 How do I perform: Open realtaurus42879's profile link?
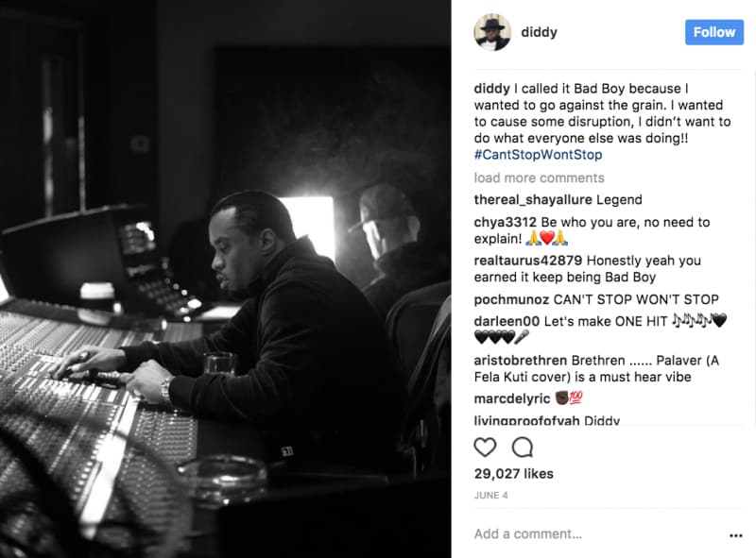(x=528, y=261)
